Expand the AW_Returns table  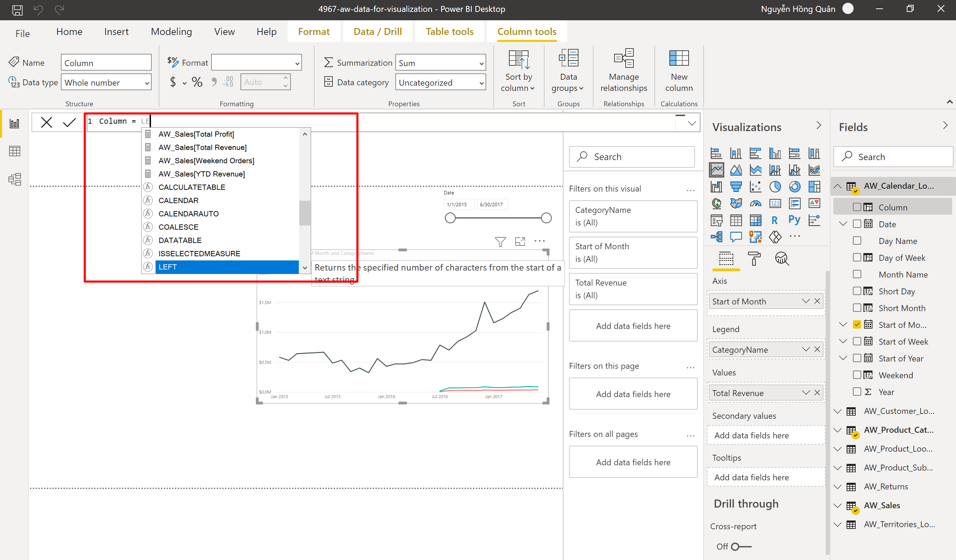point(838,486)
